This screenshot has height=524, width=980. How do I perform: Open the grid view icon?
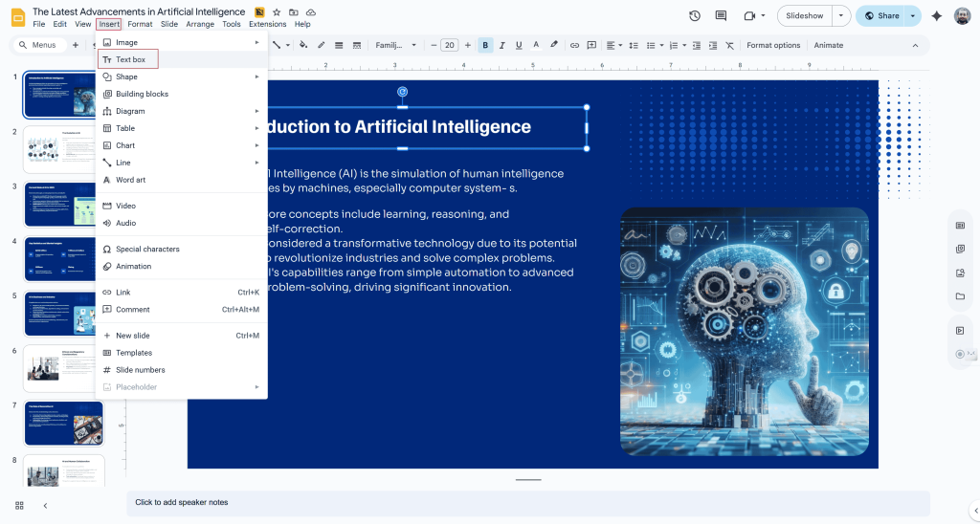19,505
